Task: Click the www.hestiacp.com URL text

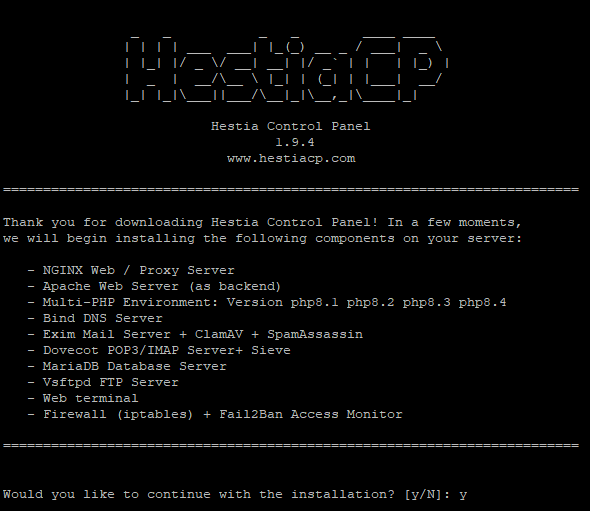Action: pos(291,158)
